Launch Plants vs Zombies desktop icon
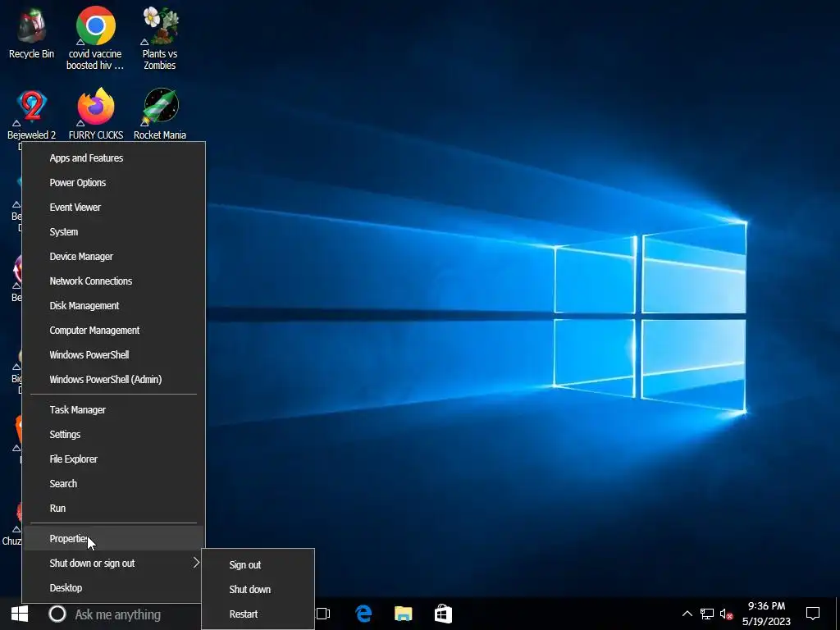The width and height of the screenshot is (840, 630). [160, 39]
